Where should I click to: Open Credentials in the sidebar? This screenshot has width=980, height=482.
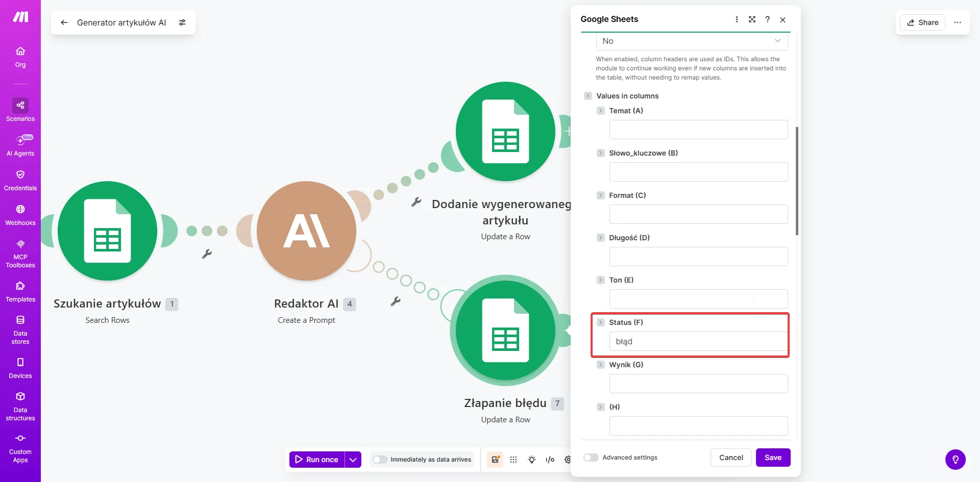pos(20,181)
